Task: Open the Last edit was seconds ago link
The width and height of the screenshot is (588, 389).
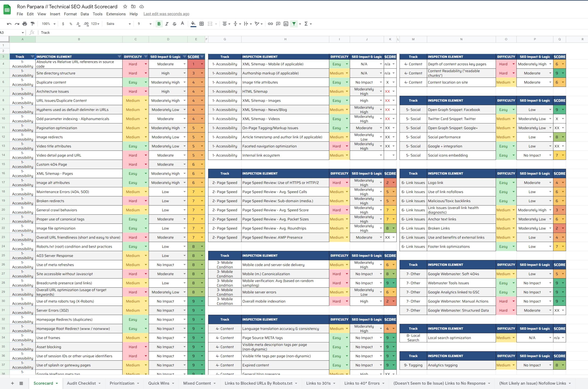Action: pyautogui.click(x=166, y=14)
